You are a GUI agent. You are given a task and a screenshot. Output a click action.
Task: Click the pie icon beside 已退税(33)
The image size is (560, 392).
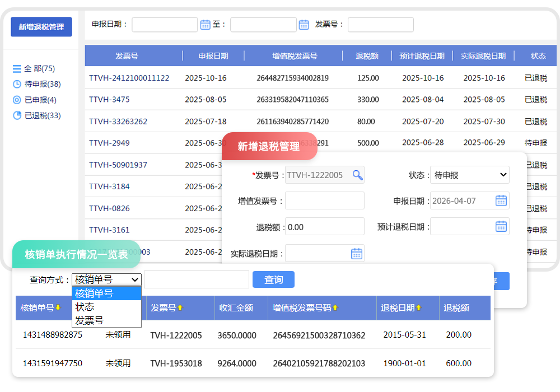(17, 116)
